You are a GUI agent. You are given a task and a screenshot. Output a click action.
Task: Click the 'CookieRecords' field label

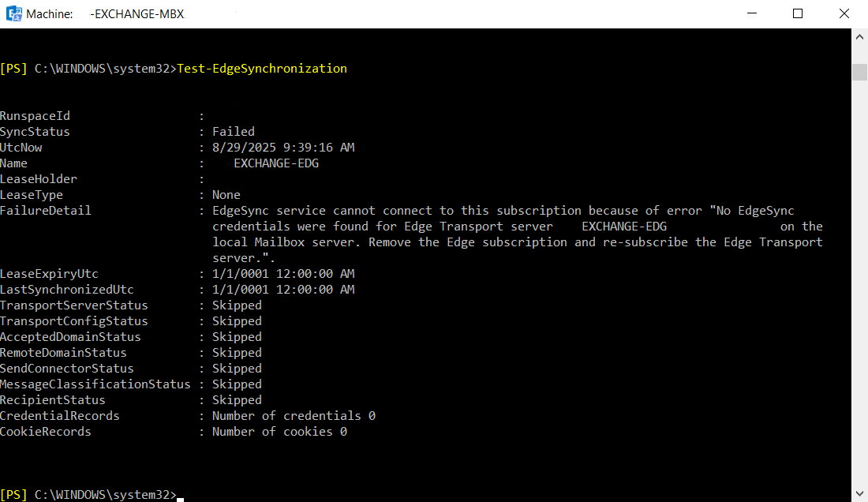click(x=46, y=432)
